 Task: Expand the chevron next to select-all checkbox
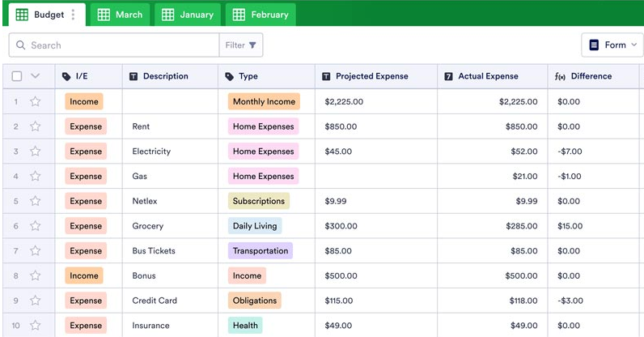tap(35, 77)
